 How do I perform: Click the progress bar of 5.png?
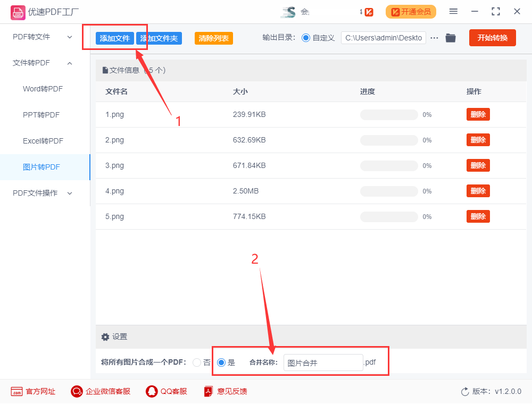click(389, 216)
